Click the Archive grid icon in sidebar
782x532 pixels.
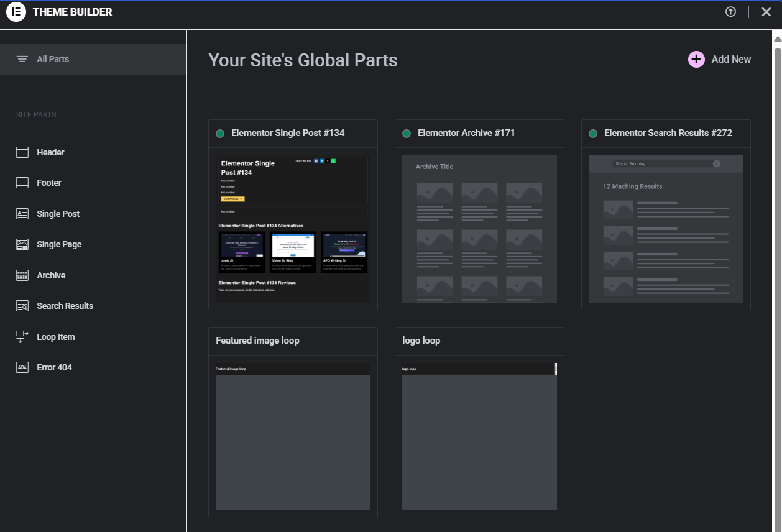point(22,275)
